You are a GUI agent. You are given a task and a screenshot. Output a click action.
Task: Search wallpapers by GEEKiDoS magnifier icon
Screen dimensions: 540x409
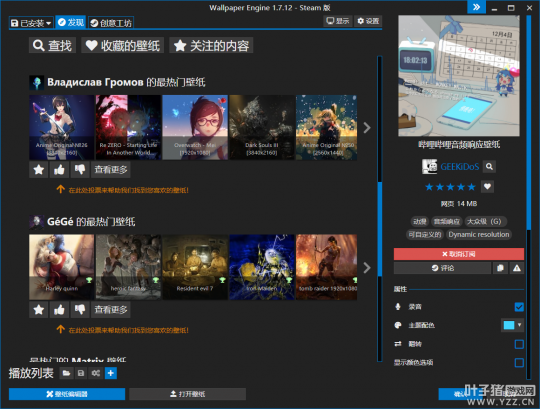(489, 167)
